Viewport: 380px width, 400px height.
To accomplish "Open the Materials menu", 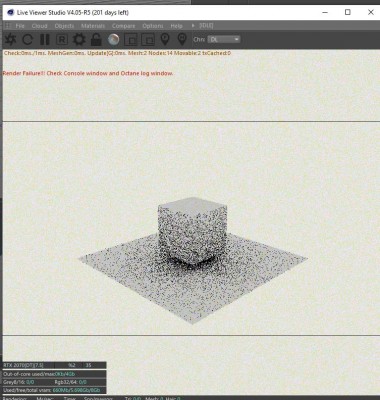I will [93, 26].
